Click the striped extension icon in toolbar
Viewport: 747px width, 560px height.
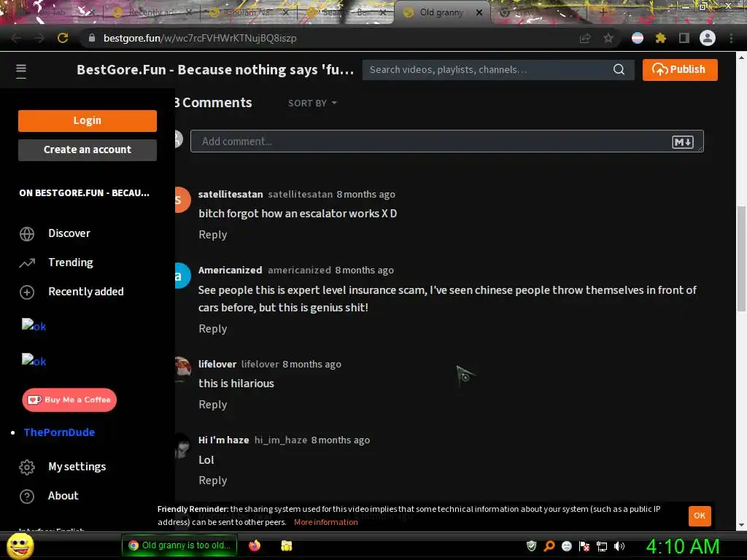[637, 38]
